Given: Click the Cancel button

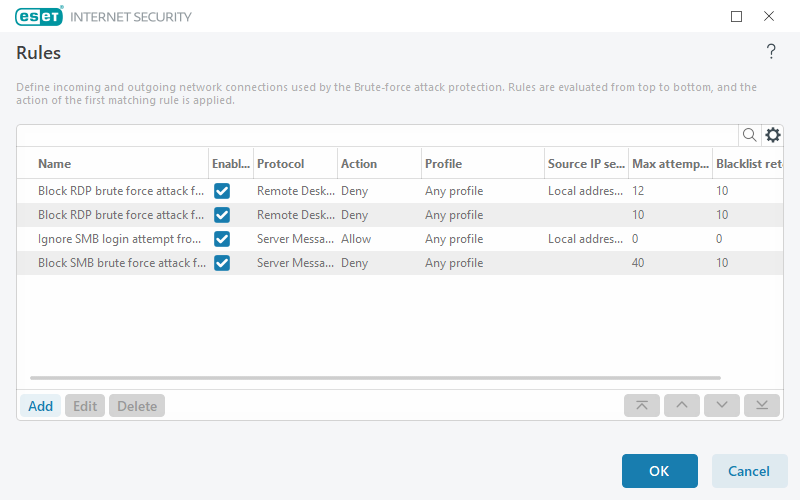Looking at the screenshot, I should pyautogui.click(x=748, y=471).
